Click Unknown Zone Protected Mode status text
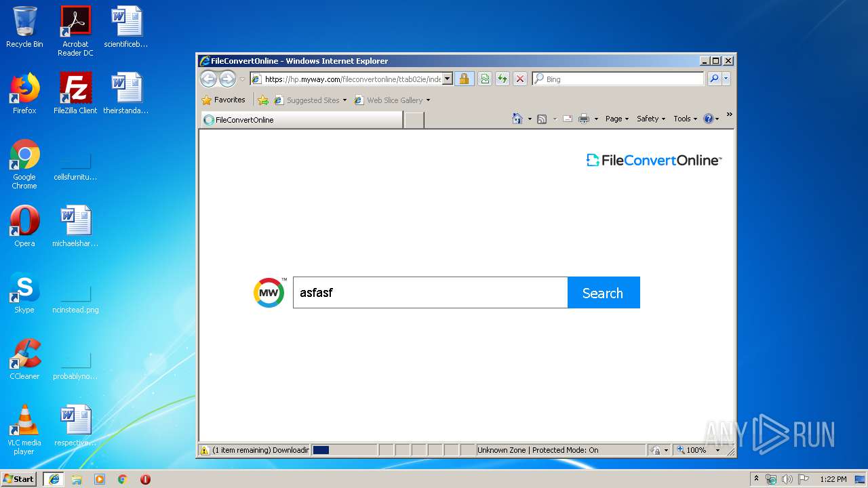This screenshot has width=868, height=488. coord(538,450)
